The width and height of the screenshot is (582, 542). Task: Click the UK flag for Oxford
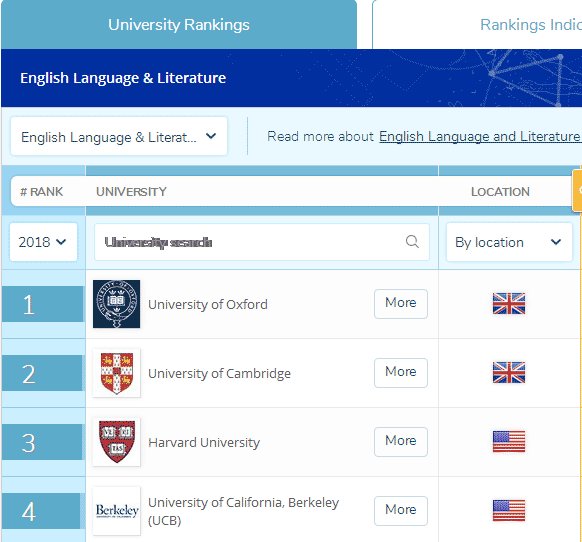509,303
